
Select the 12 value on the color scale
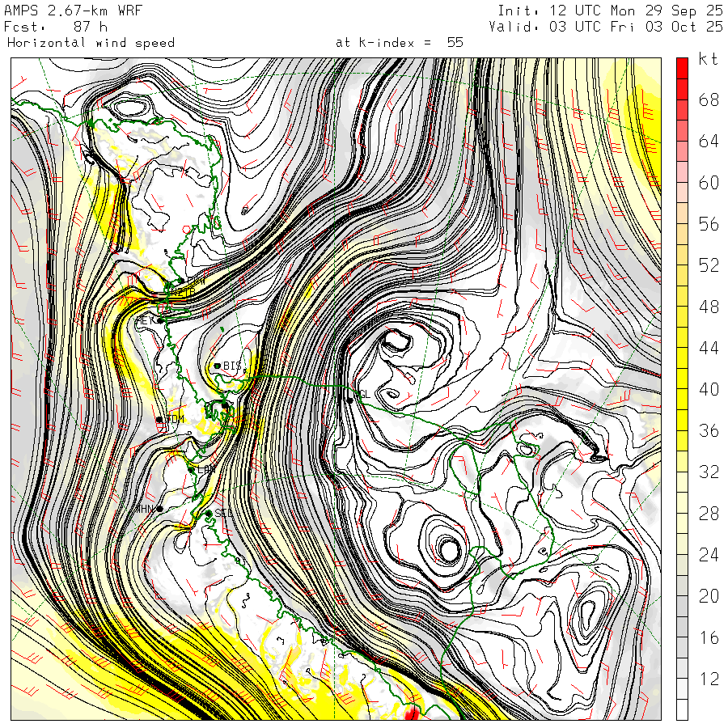(709, 679)
